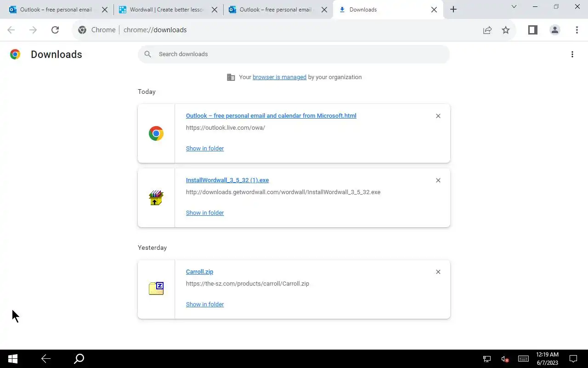Open Chrome's three-dot main menu
Viewport: 588px width, 368px height.
[x=577, y=30]
